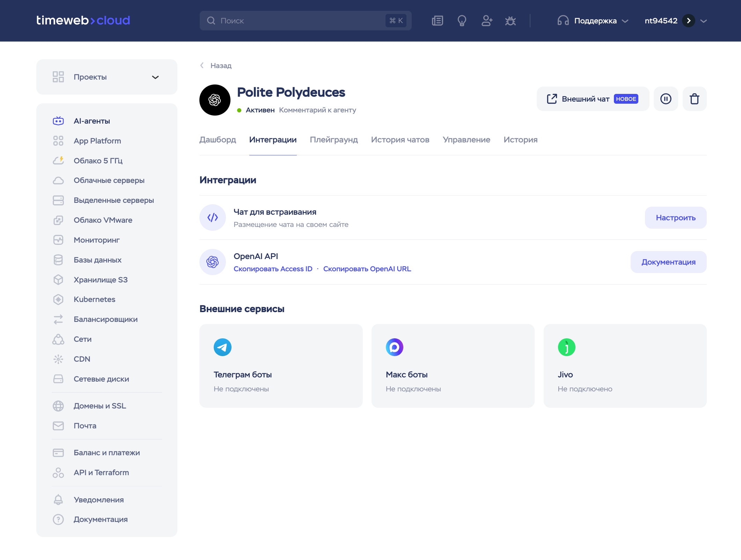Viewport: 741px width, 560px height.
Task: Open the Jivo service card
Action: point(625,366)
